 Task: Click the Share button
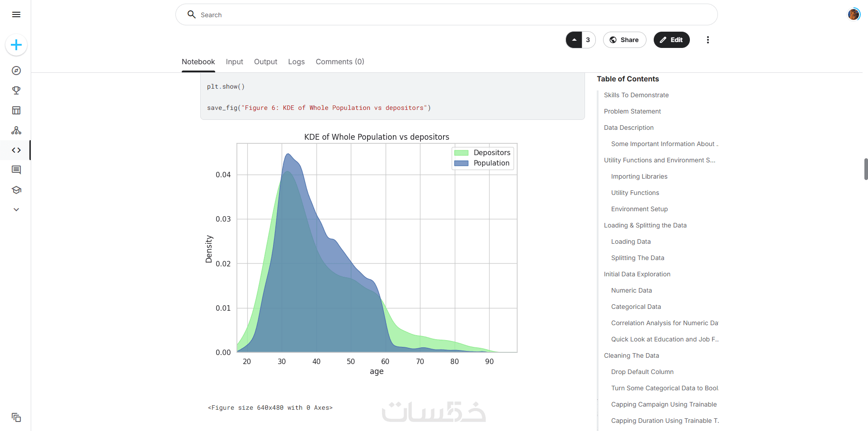(624, 40)
